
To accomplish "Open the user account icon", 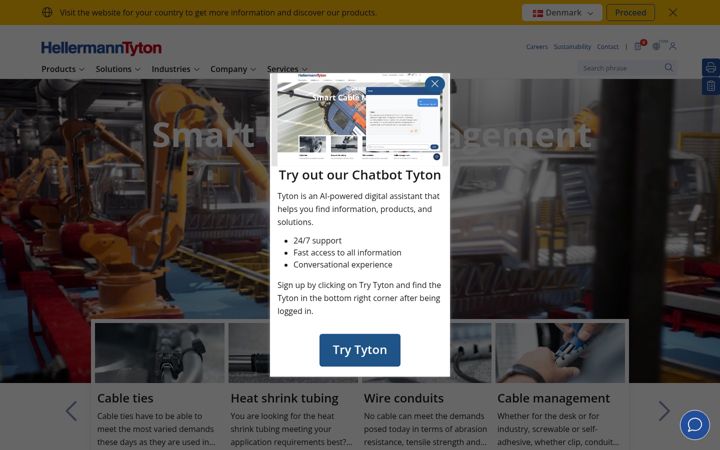I will point(673,46).
